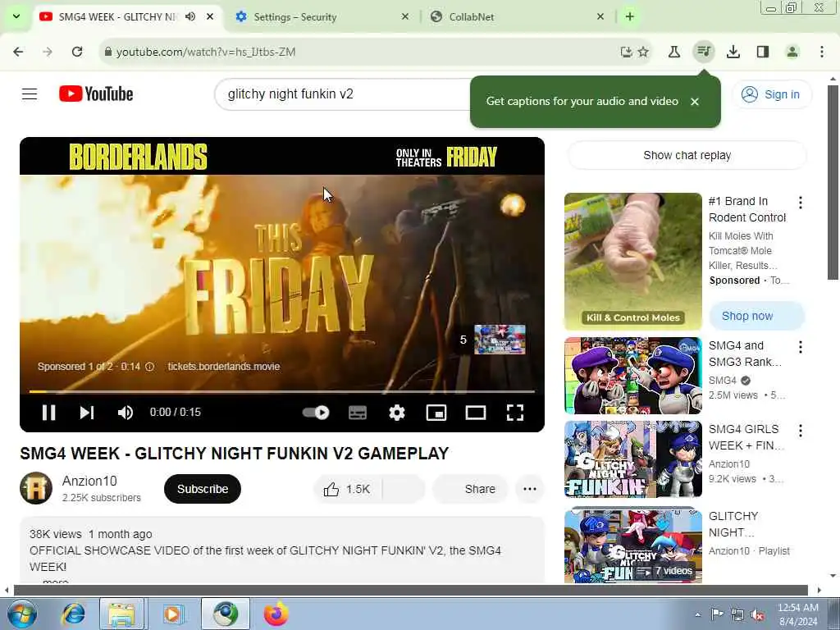Dismiss the captions tooltip with X
The width and height of the screenshot is (840, 630).
click(x=695, y=101)
